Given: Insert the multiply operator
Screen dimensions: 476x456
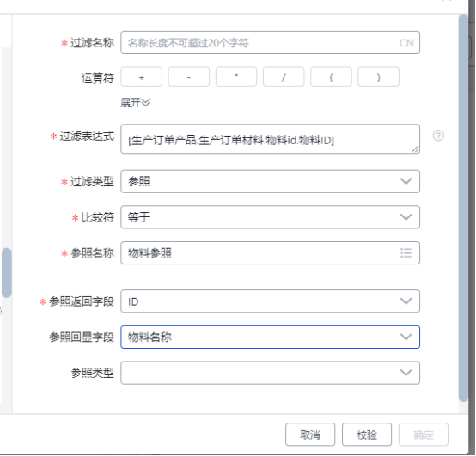Looking at the screenshot, I should tap(236, 76).
